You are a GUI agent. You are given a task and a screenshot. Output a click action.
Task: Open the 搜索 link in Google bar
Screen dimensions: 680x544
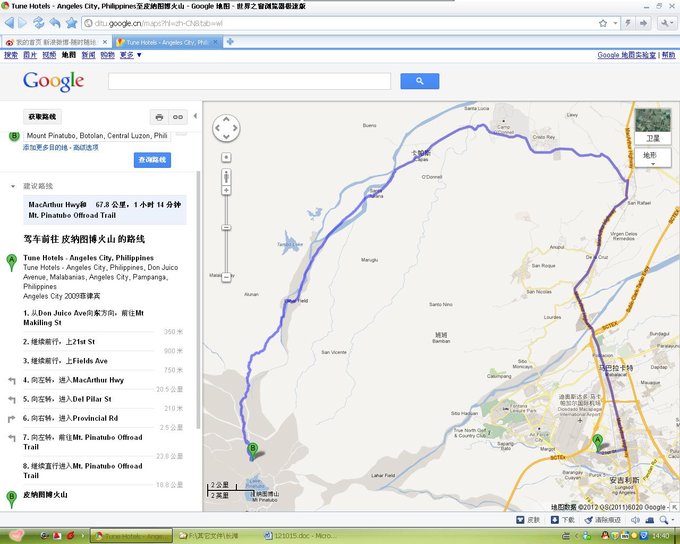point(11,55)
